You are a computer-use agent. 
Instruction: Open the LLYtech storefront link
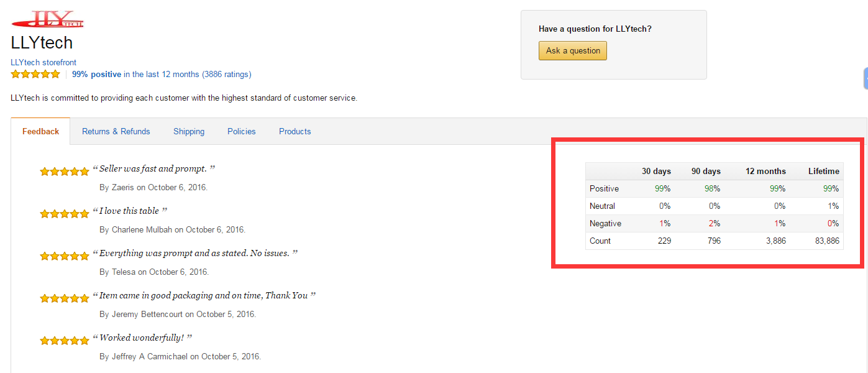(x=43, y=62)
